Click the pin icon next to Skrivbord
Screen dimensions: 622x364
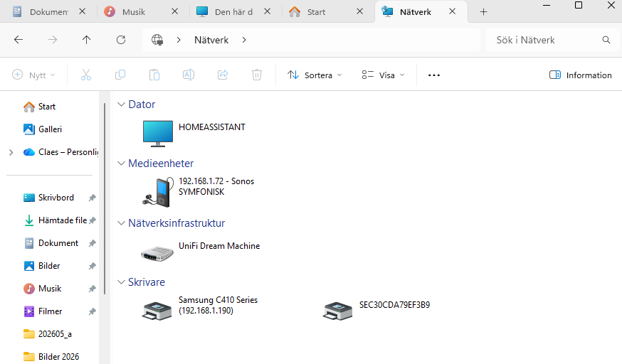click(92, 198)
